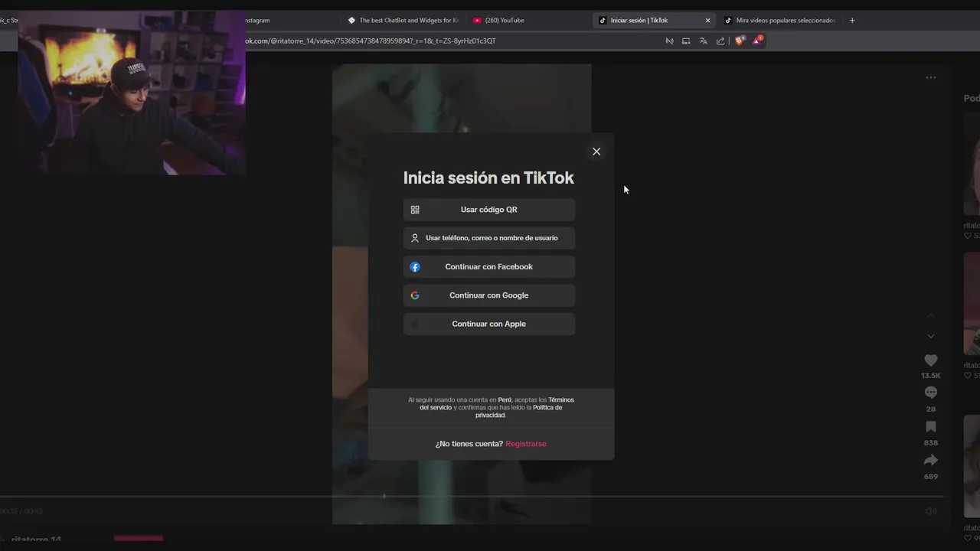Continue with Facebook login

(x=488, y=267)
